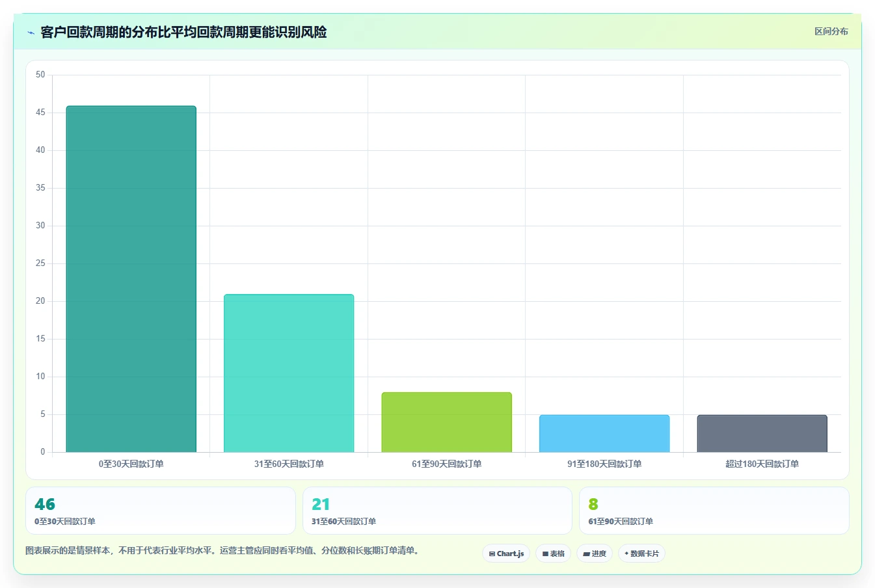The width and height of the screenshot is (875, 588).
Task: Open the card showing value 8
Action: tap(714, 511)
